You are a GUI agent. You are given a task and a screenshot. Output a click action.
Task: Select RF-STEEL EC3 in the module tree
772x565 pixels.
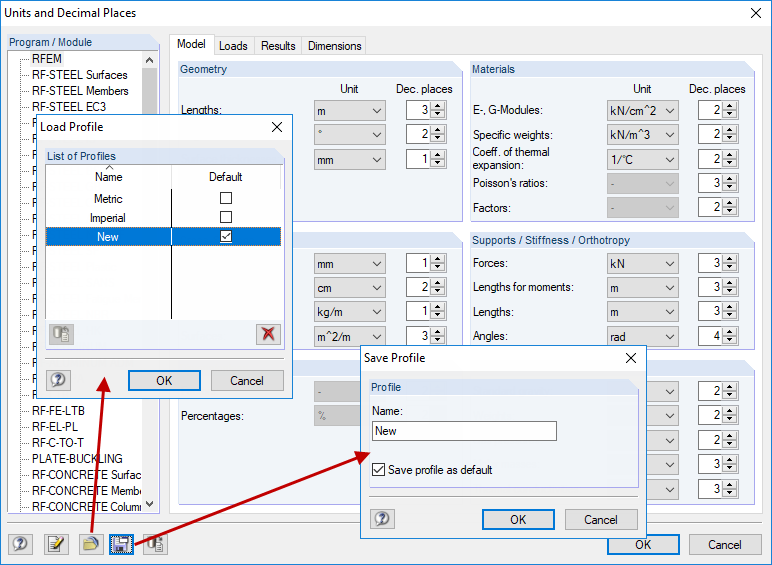(x=69, y=107)
